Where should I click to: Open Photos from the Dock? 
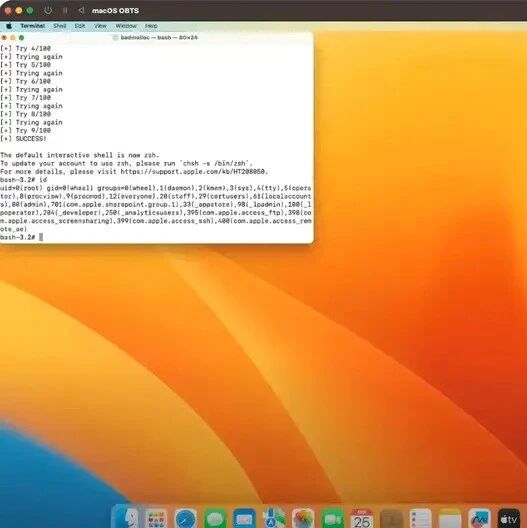pyautogui.click(x=303, y=519)
